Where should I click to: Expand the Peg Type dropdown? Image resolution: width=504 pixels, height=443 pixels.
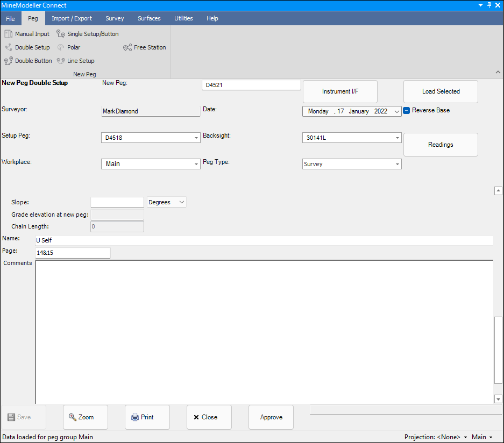click(397, 164)
